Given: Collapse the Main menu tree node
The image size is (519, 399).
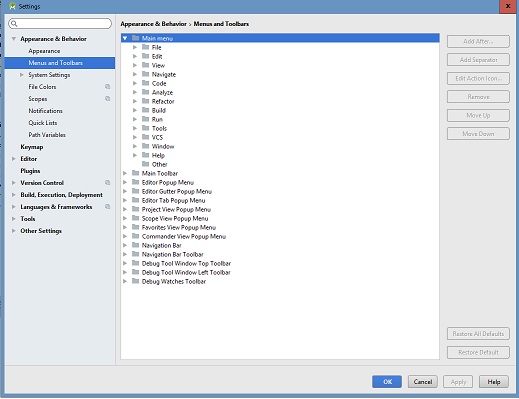Looking at the screenshot, I should (125, 38).
